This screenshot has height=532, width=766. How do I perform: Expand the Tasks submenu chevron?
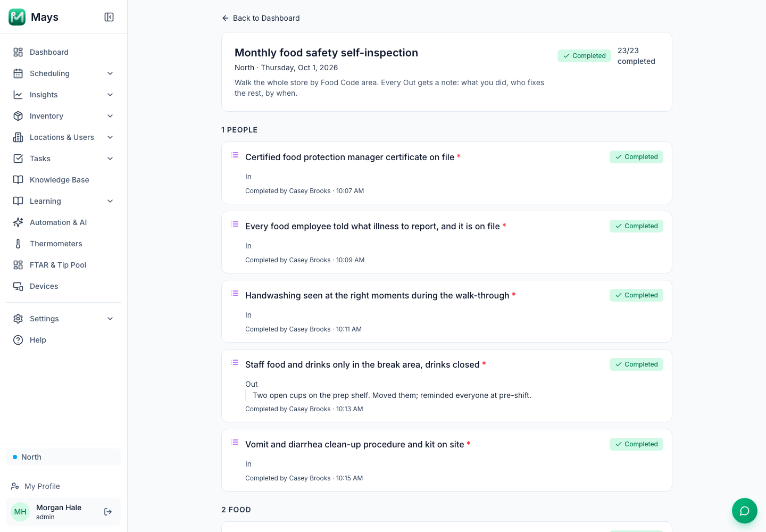tap(110, 159)
